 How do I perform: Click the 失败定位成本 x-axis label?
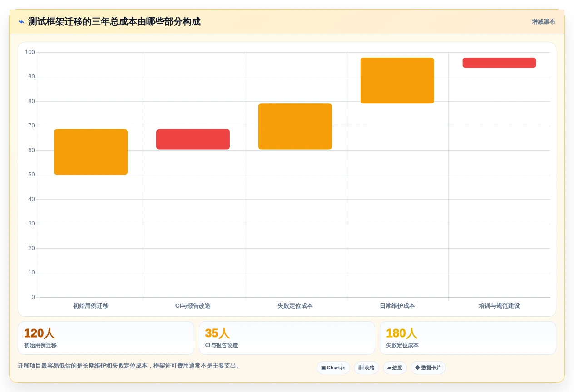[295, 306]
